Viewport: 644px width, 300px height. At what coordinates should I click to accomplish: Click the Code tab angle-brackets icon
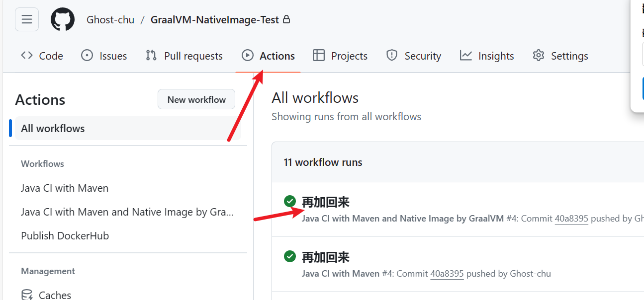coord(27,55)
